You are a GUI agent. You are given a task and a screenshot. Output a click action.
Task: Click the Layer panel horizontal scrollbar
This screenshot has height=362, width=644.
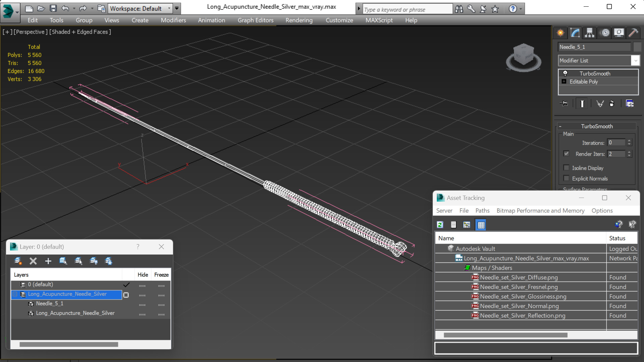coord(69,344)
